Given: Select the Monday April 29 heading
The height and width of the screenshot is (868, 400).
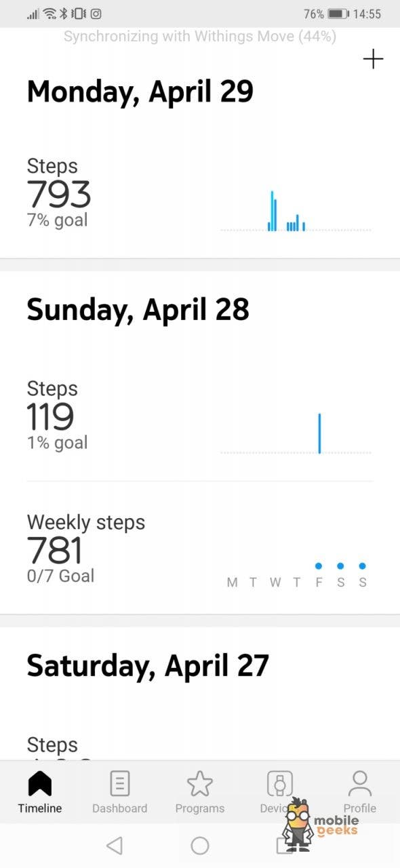Looking at the screenshot, I should pyautogui.click(x=140, y=92).
